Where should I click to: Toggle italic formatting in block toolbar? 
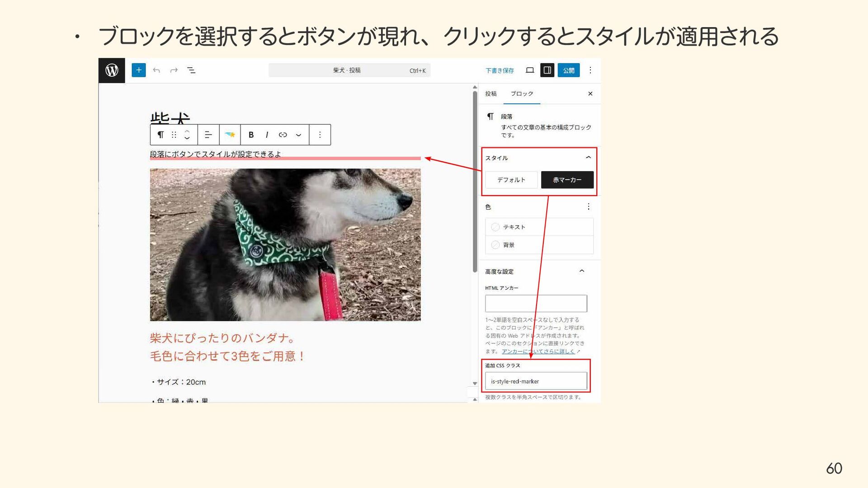coord(267,135)
